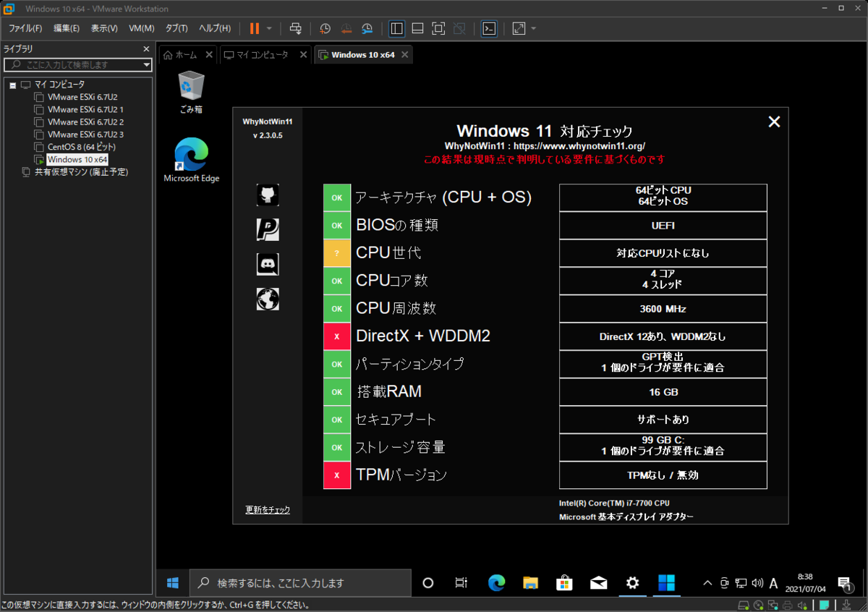Image resolution: width=868 pixels, height=612 pixels.
Task: Open Settings gear on the taskbar
Action: pyautogui.click(x=632, y=582)
